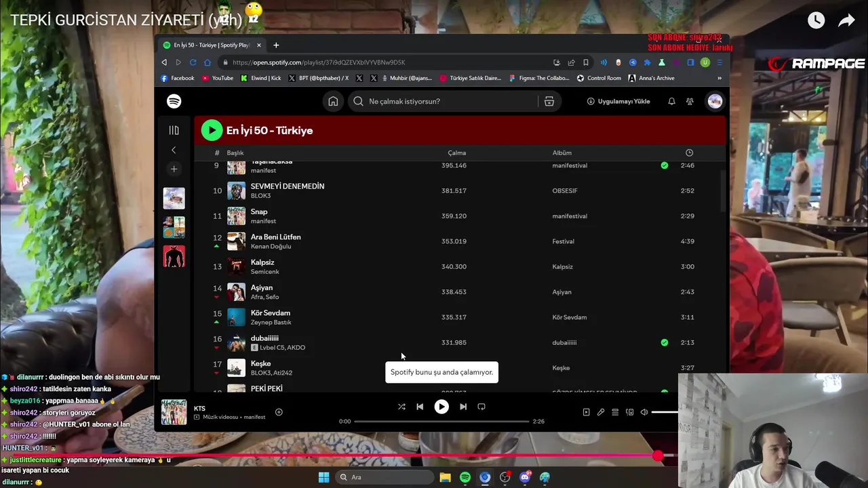This screenshot has width=868, height=488.
Task: Expand Your Library sidebar
Action: (174, 130)
